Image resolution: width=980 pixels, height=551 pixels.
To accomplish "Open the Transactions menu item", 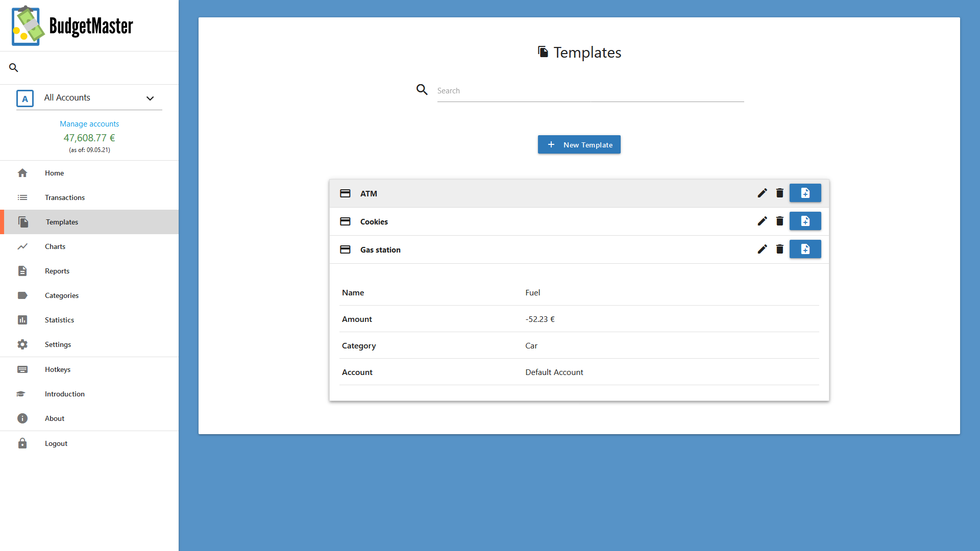I will [x=65, y=197].
